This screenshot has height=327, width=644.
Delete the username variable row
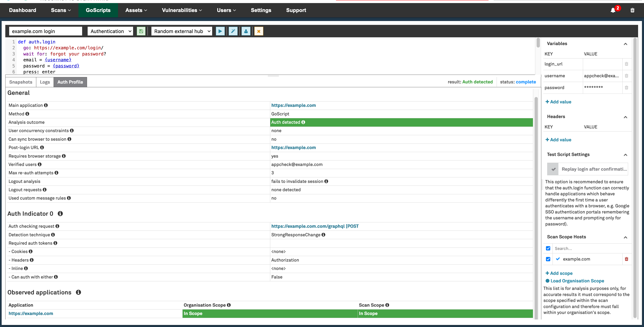[626, 76]
